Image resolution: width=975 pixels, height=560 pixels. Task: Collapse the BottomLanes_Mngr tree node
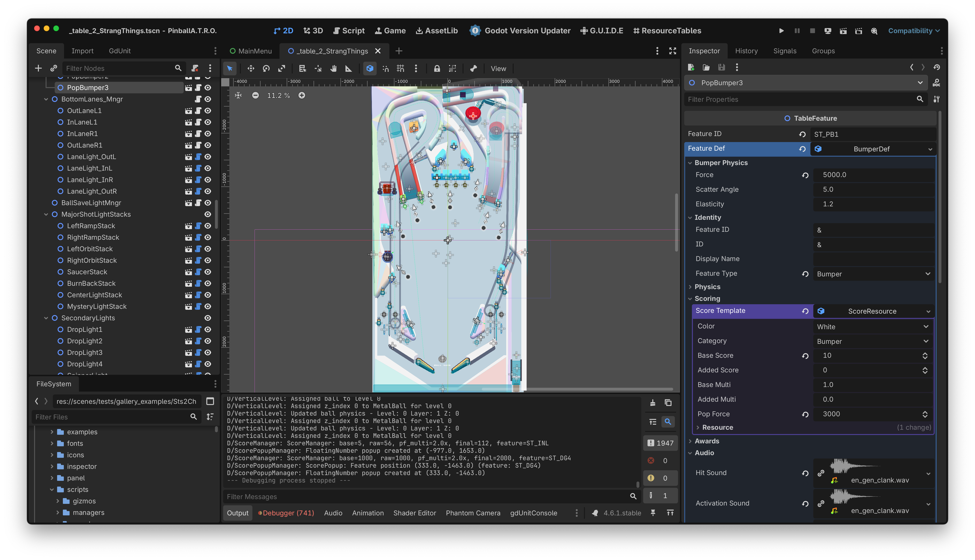click(x=46, y=99)
